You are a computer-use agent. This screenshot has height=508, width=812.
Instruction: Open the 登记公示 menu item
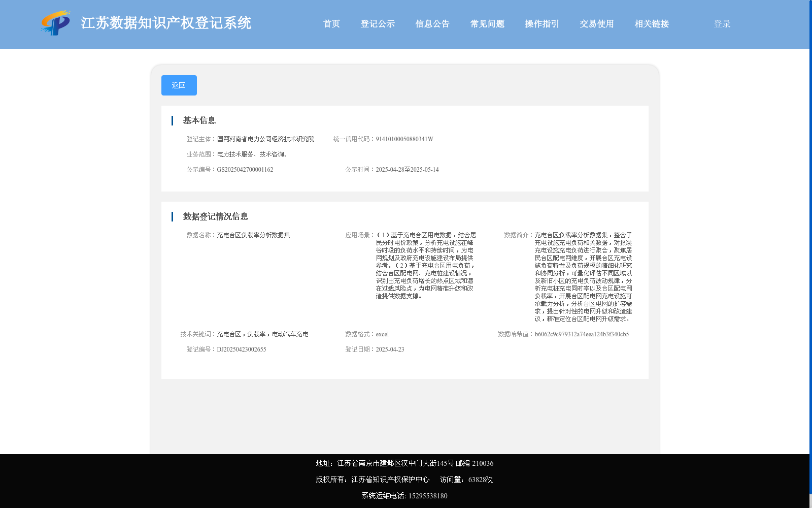(x=378, y=24)
